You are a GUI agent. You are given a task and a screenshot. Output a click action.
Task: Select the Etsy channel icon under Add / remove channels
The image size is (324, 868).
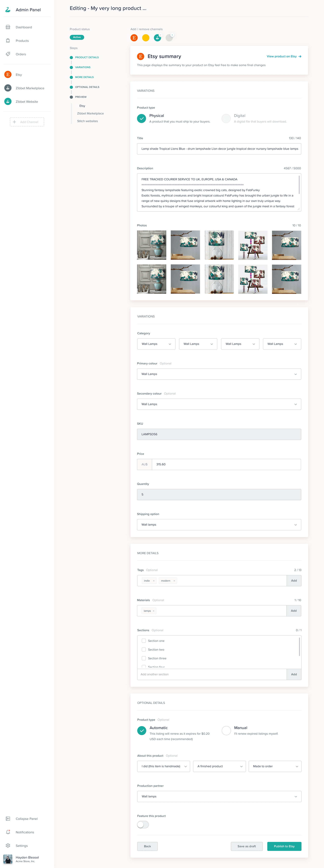[x=134, y=38]
